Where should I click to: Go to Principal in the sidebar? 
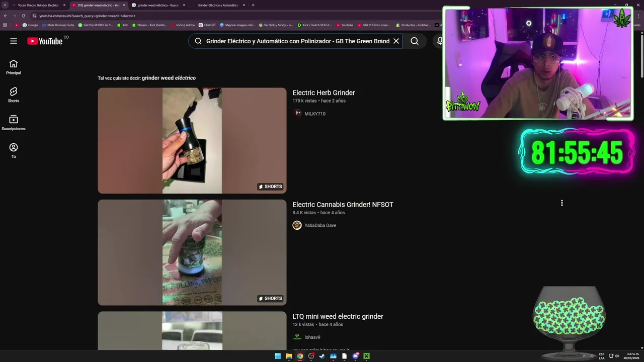14,67
